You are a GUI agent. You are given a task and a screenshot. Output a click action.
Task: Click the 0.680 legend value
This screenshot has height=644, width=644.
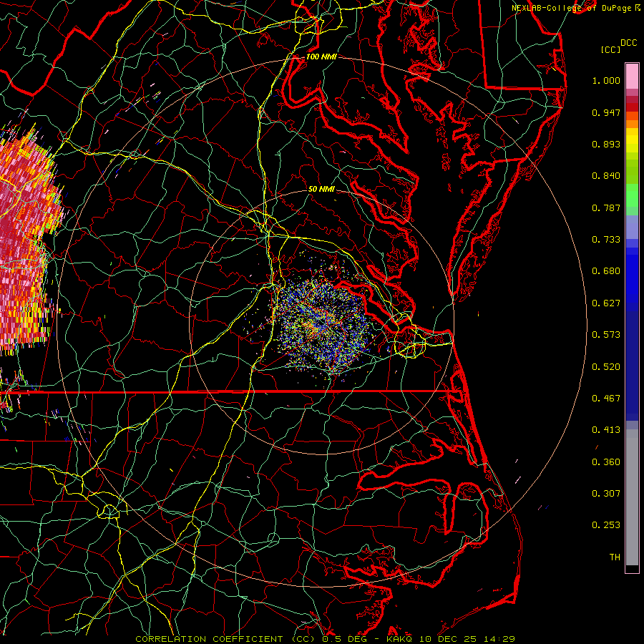pyautogui.click(x=606, y=271)
